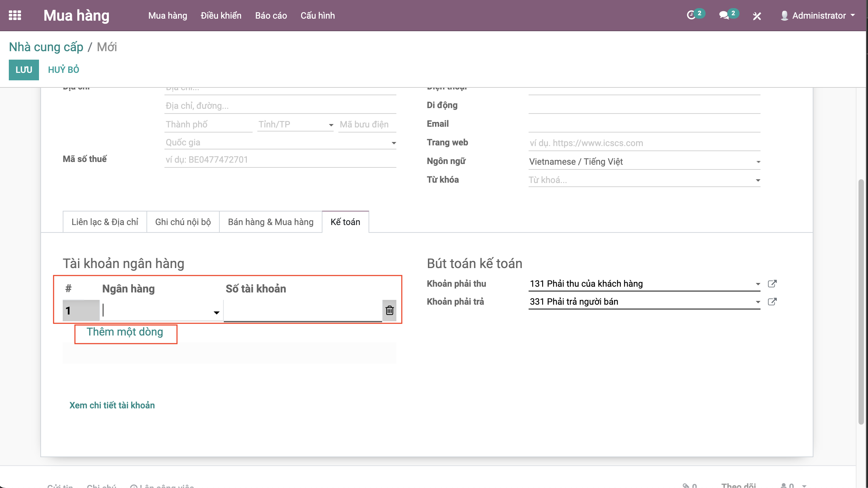
Task: Expand the Quốc gia country dropdown
Action: [x=394, y=143]
